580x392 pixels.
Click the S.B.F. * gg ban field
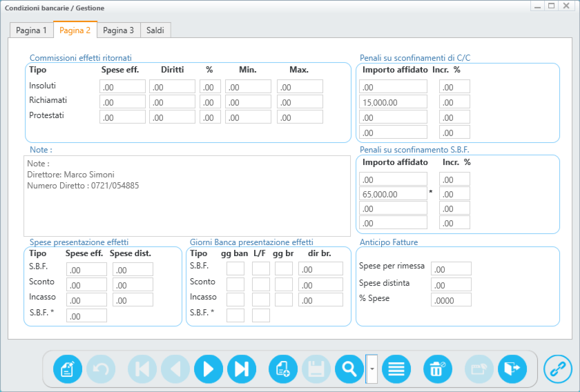(235, 316)
